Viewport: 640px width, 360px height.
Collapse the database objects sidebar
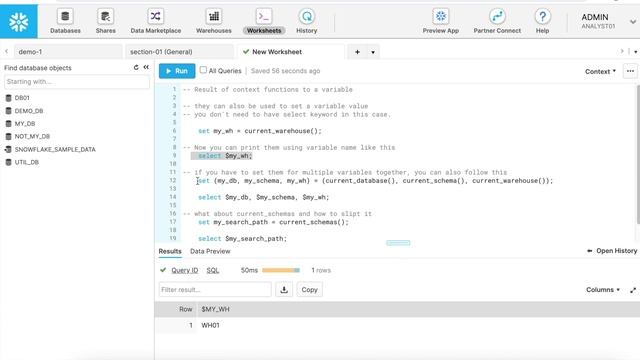(146, 67)
